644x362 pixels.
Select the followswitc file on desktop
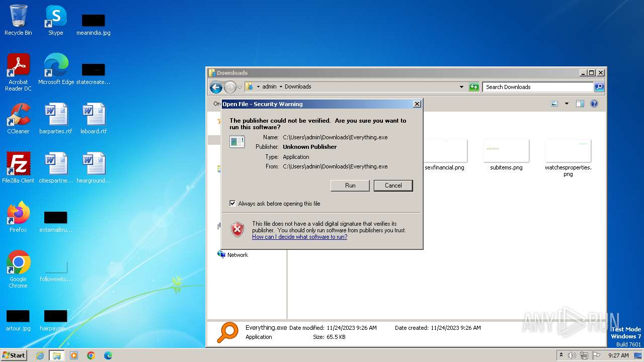tap(56, 271)
